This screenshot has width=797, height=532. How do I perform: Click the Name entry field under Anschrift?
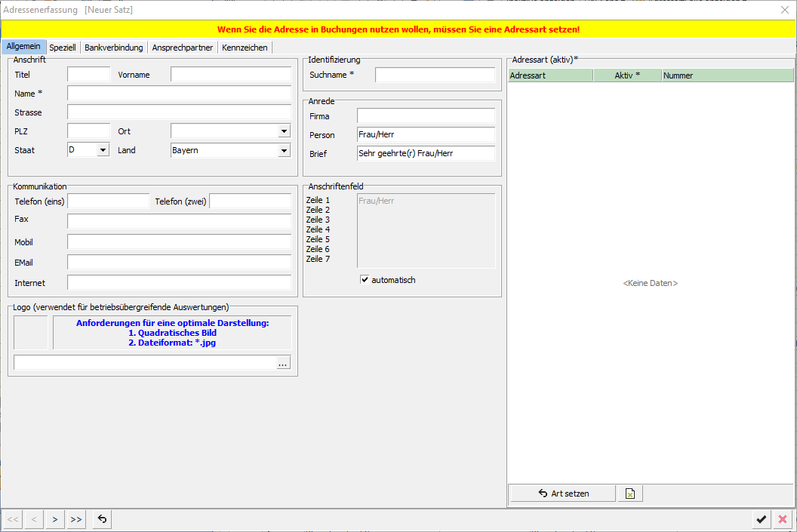coord(179,93)
